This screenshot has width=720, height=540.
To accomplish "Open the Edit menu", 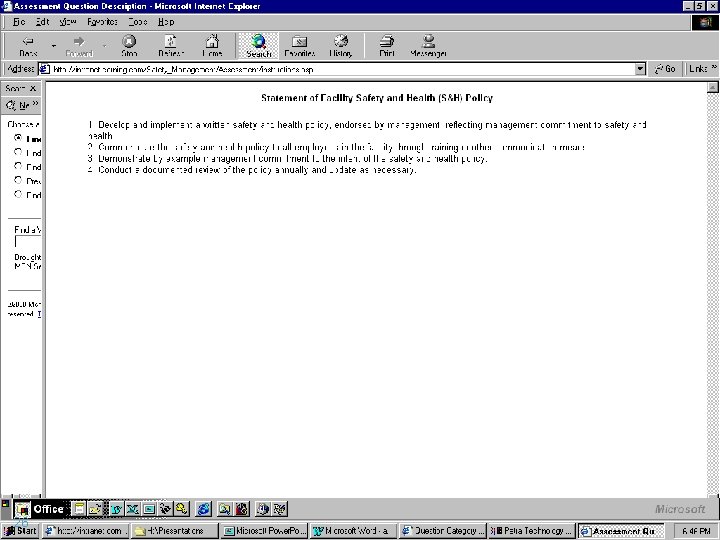I will pyautogui.click(x=42, y=22).
